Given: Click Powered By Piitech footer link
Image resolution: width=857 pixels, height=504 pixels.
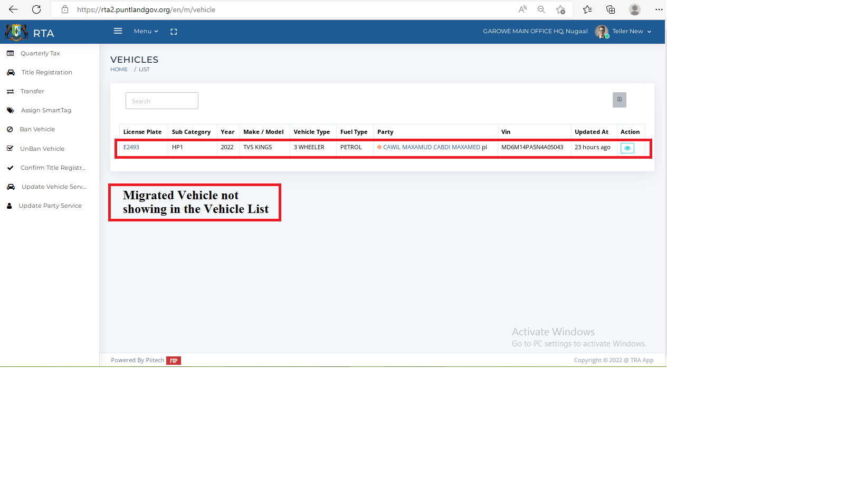Looking at the screenshot, I should point(137,360).
